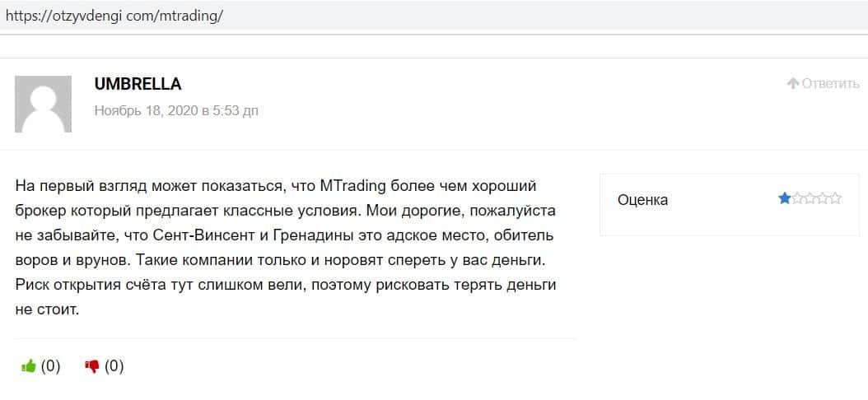This screenshot has height=400, width=868.
Task: Select the fourth rating star
Action: [x=823, y=198]
